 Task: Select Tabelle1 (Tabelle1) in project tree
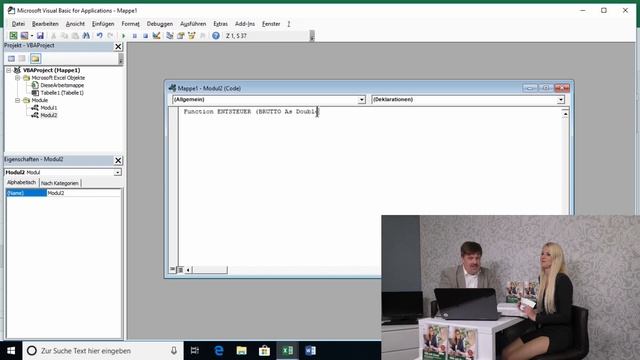tap(62, 93)
